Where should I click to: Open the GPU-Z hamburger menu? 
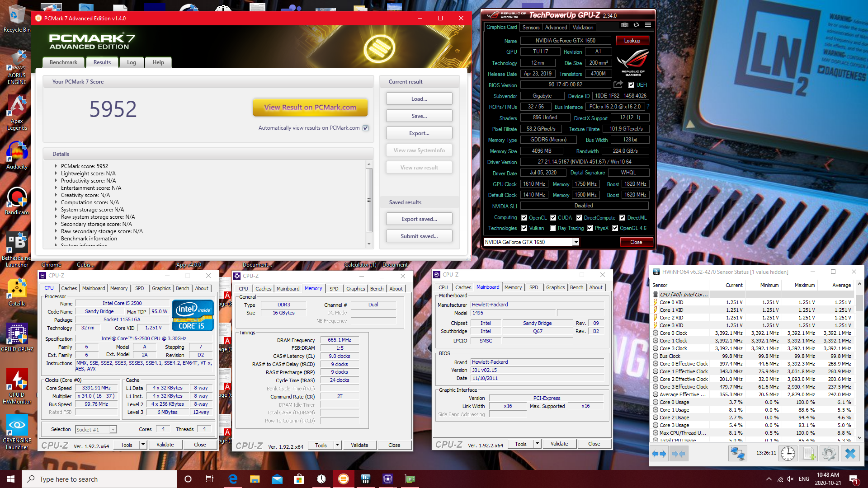[648, 25]
